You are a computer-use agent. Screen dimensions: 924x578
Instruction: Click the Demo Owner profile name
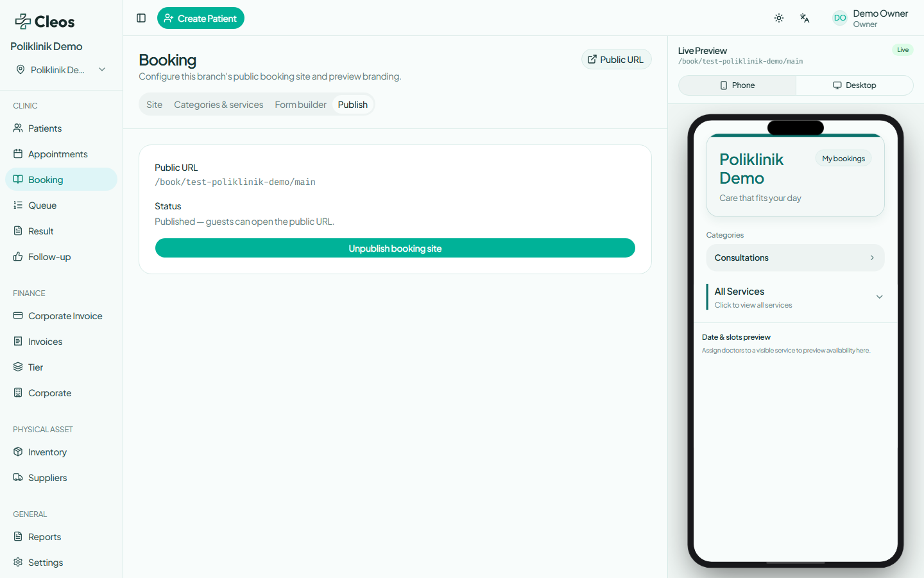[880, 13]
